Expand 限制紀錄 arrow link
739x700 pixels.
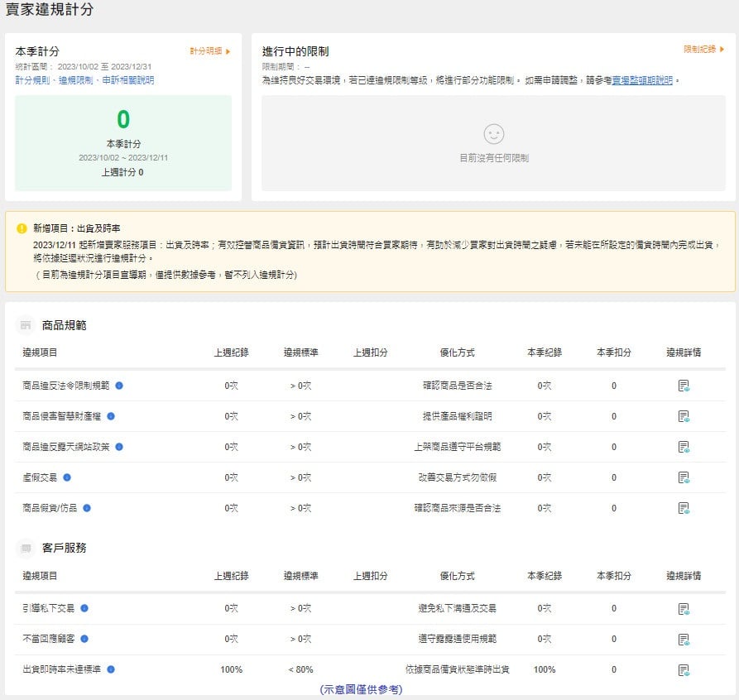coord(703,50)
